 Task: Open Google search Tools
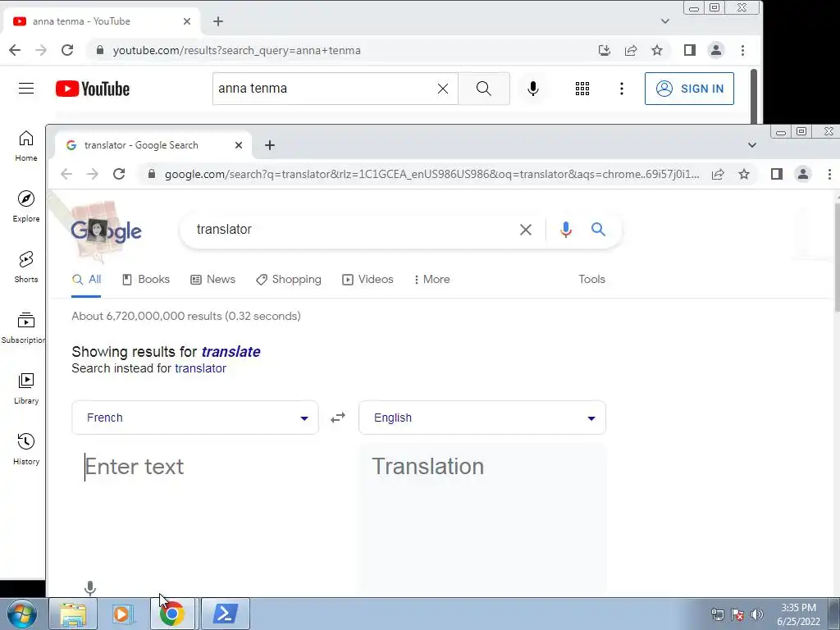pyautogui.click(x=591, y=280)
